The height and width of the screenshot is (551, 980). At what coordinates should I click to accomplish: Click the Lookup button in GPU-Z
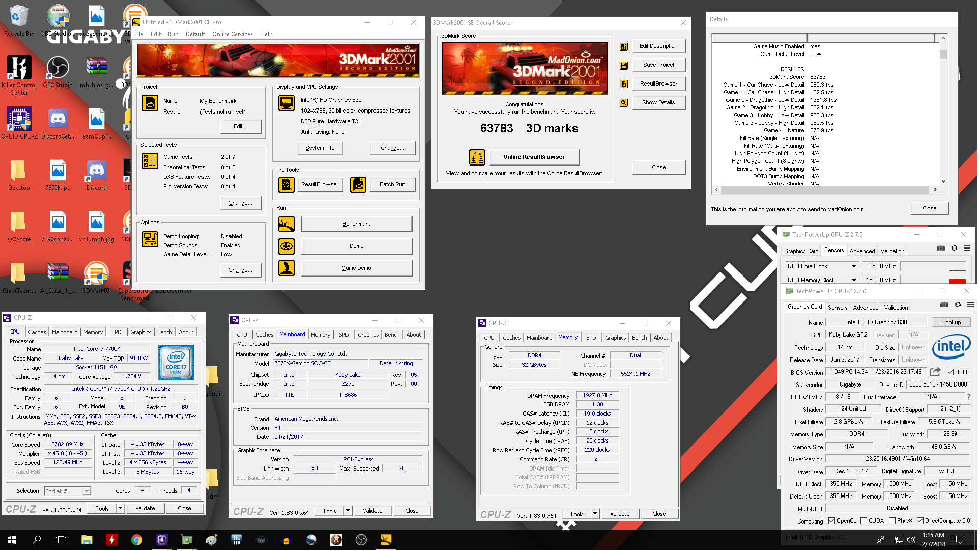pos(954,323)
